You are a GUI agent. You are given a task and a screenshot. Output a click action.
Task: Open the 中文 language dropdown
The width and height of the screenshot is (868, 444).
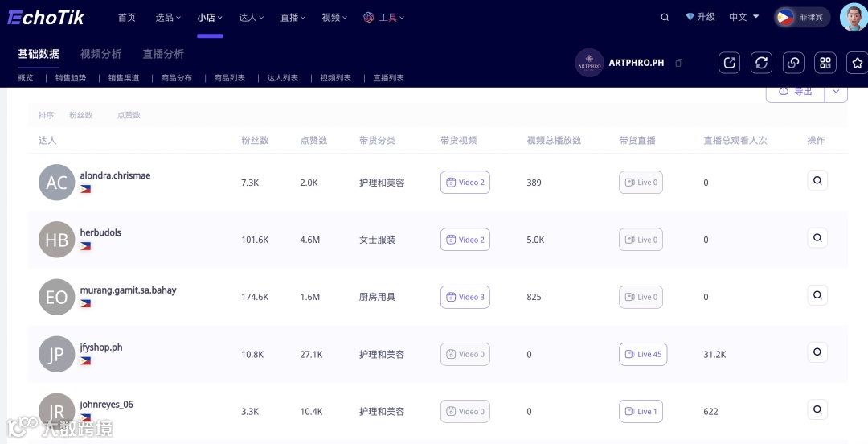tap(744, 17)
